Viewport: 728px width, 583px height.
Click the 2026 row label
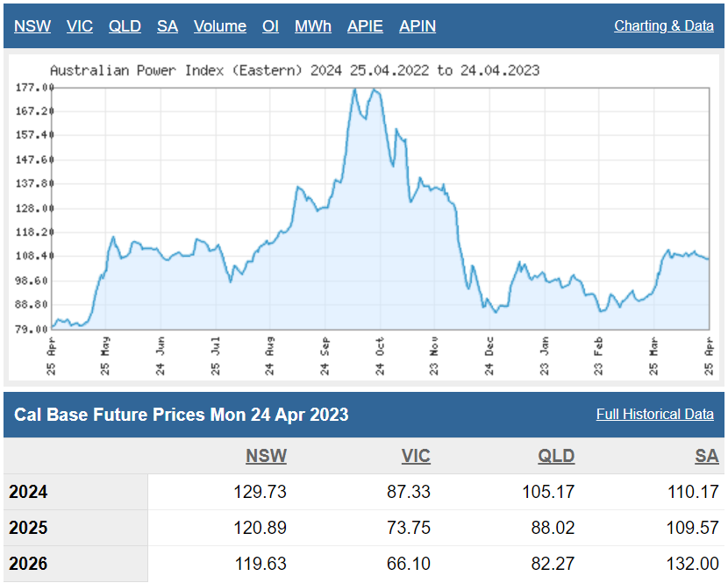coord(28,564)
